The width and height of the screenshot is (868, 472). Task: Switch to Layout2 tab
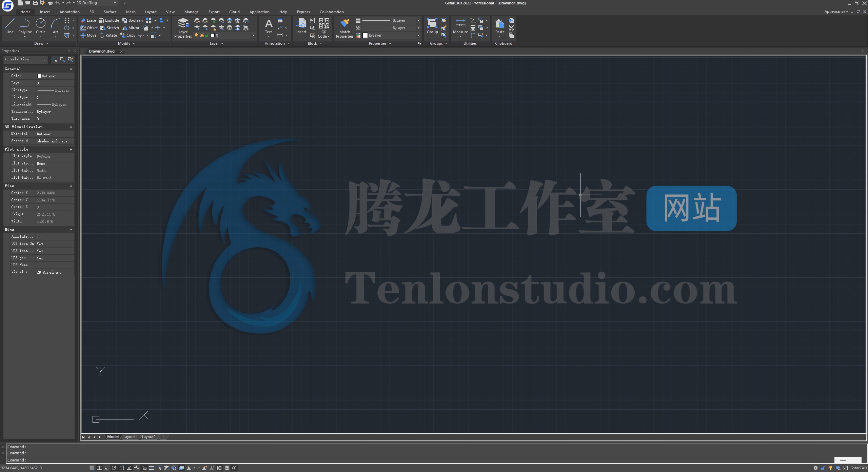click(149, 437)
